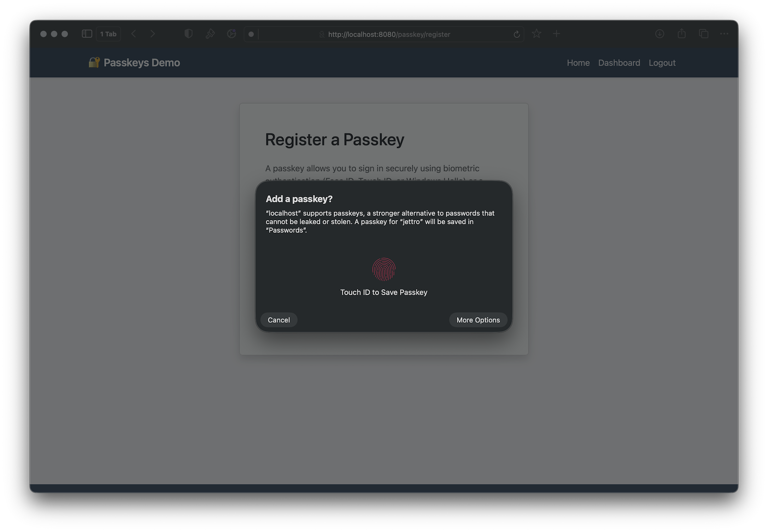Screen dimensions: 768x532
Task: Reload the passkey register page
Action: (x=516, y=35)
